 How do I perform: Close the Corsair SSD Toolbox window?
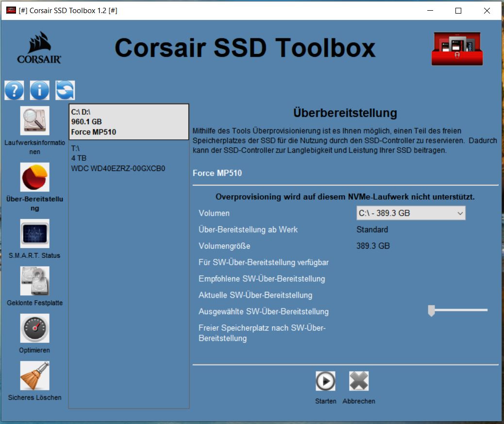click(x=487, y=11)
